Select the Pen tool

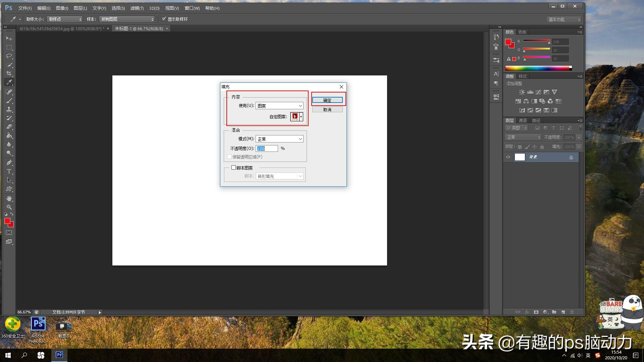click(x=9, y=163)
